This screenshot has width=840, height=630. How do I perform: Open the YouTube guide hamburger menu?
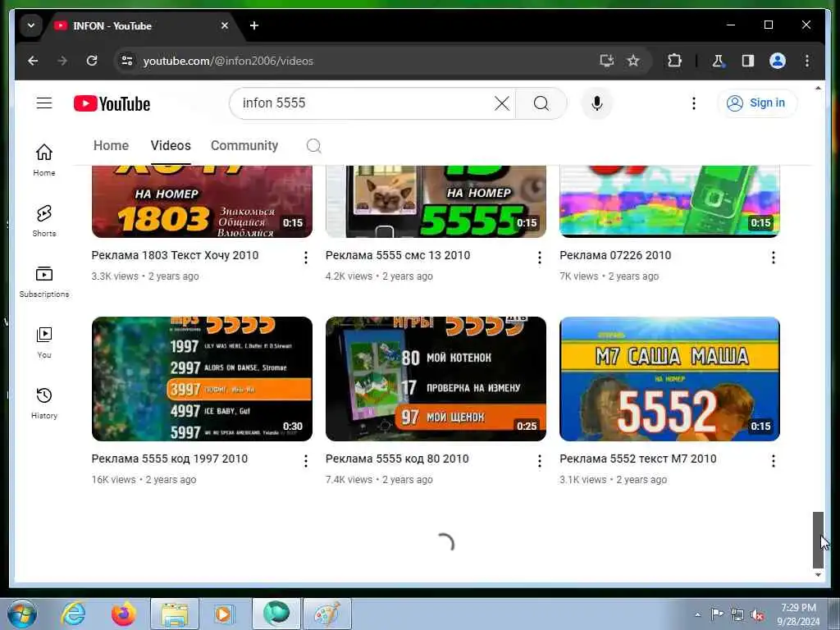click(44, 103)
